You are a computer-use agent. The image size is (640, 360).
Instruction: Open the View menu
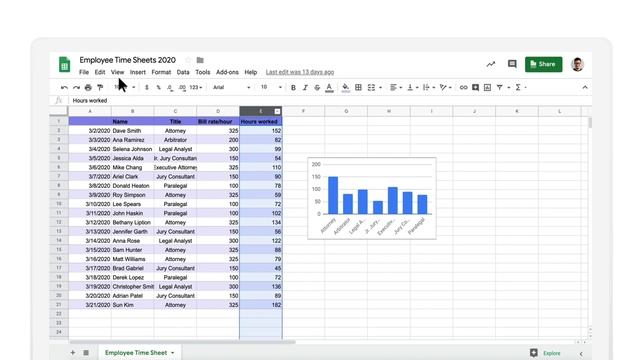tap(118, 72)
